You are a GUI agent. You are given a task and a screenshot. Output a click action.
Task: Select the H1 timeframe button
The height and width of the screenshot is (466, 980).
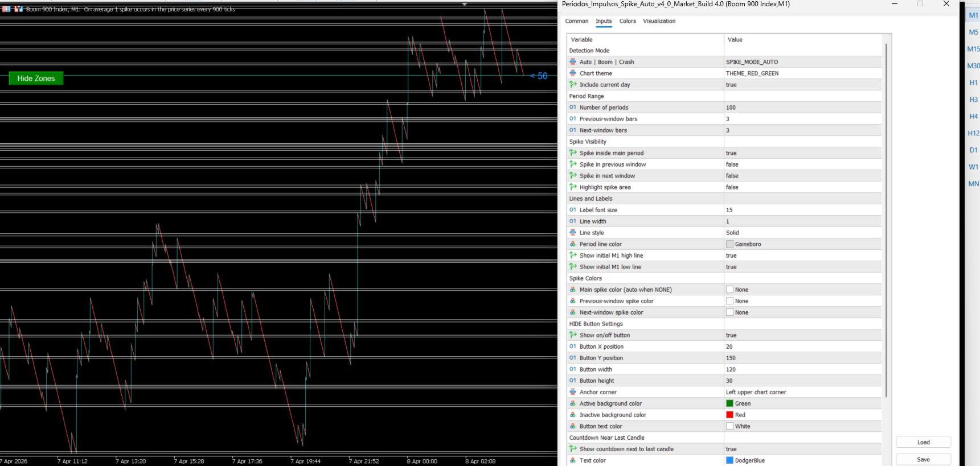[974, 83]
